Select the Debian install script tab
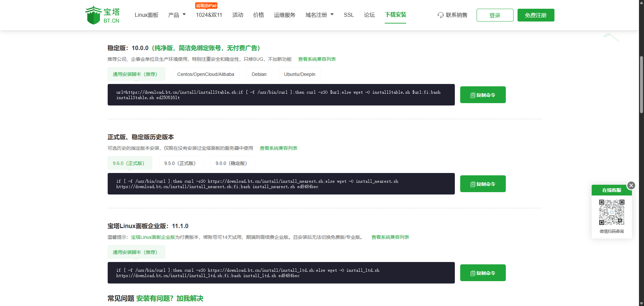 point(259,74)
